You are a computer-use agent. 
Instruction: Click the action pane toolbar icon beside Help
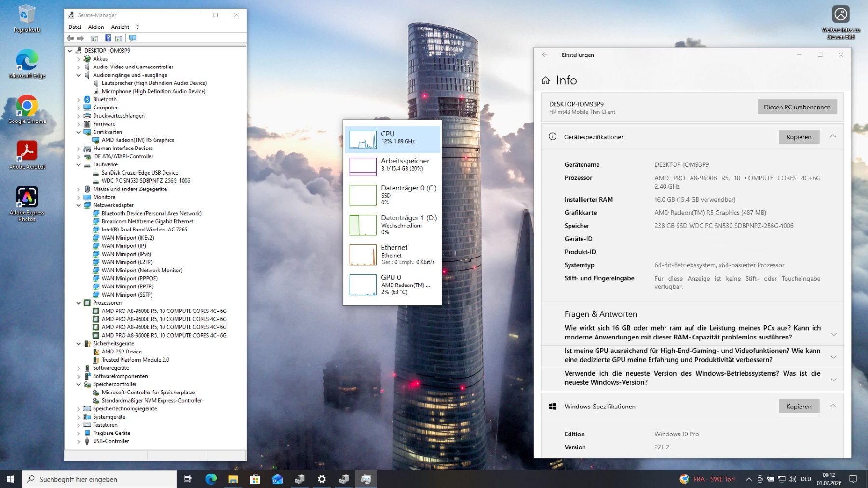point(119,38)
